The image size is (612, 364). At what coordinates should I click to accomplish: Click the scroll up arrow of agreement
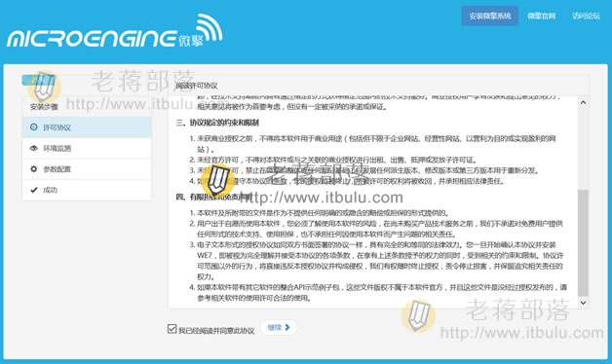[x=583, y=102]
